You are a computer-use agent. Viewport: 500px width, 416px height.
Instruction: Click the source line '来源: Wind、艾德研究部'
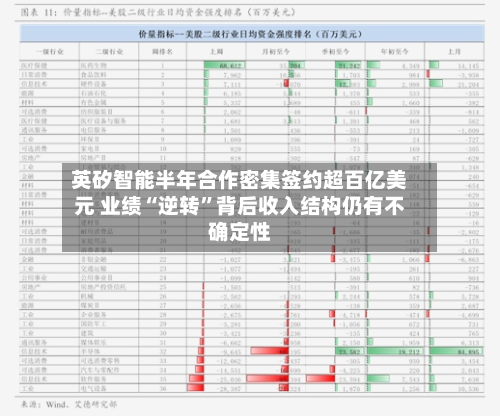click(69, 405)
